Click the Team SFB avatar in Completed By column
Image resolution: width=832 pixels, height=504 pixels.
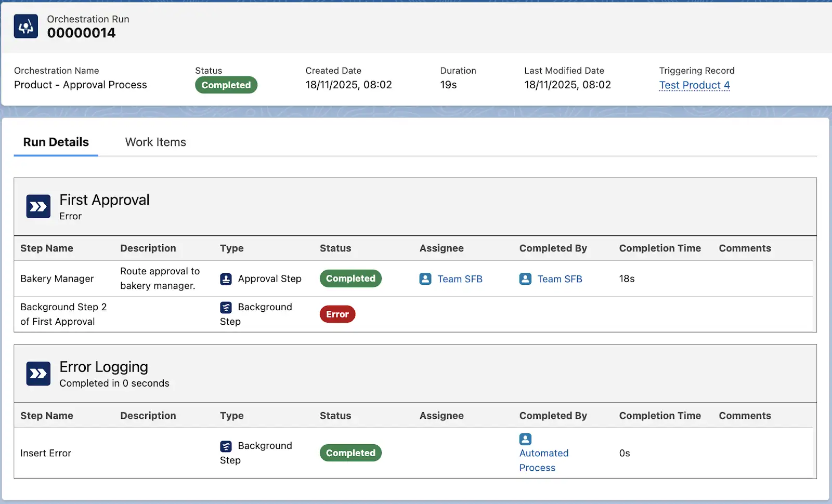[x=524, y=278]
